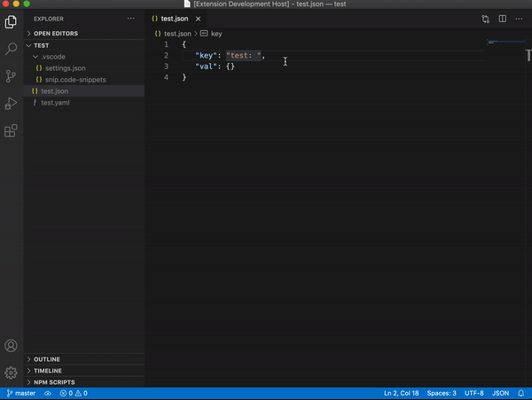Close the test.json editor tab

pos(198,19)
